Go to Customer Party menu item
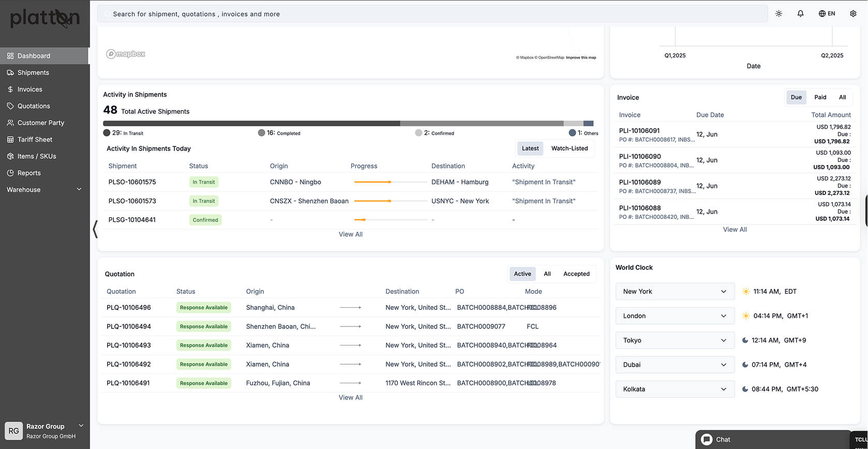This screenshot has height=449, width=868. tap(41, 123)
